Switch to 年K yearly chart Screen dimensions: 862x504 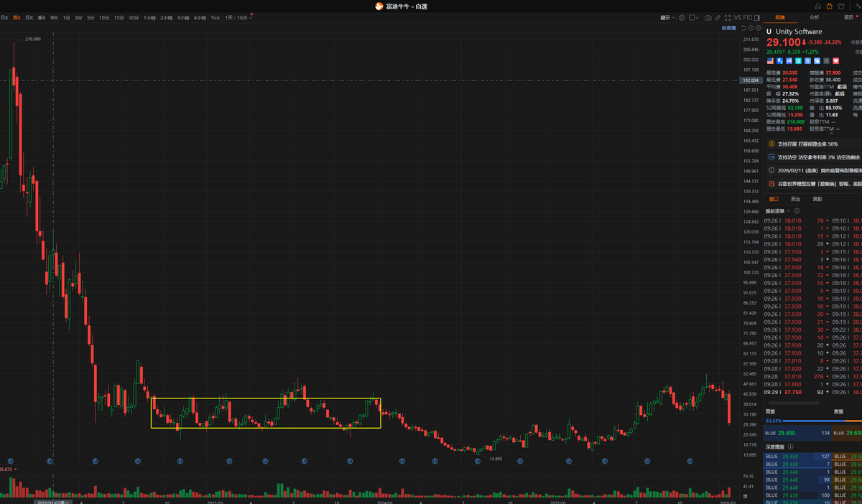point(54,17)
